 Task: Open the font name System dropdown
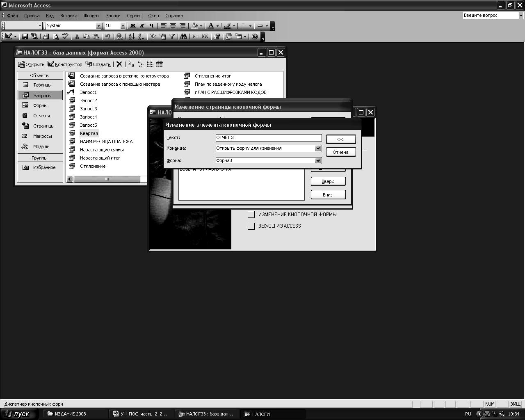click(x=98, y=26)
